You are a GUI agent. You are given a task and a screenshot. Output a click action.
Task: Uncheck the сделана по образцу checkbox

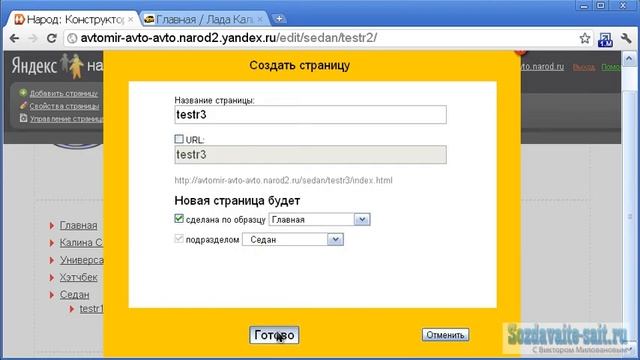(x=179, y=218)
